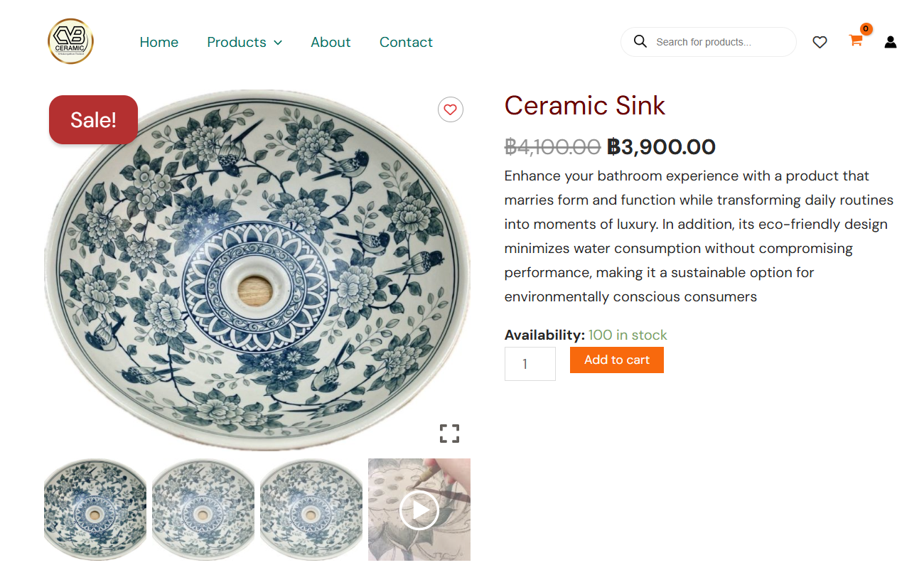Select the third sink thumbnail
Image resolution: width=924 pixels, height=570 pixels.
click(x=311, y=510)
